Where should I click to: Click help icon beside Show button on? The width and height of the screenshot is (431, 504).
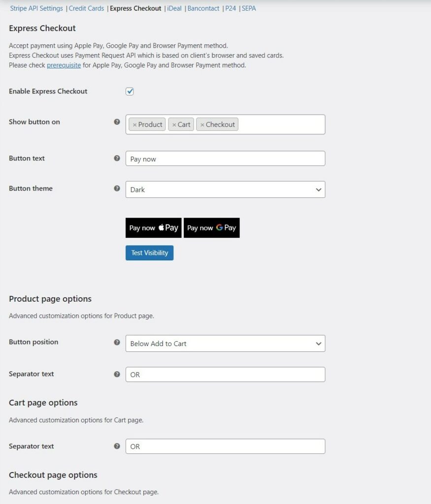point(117,122)
